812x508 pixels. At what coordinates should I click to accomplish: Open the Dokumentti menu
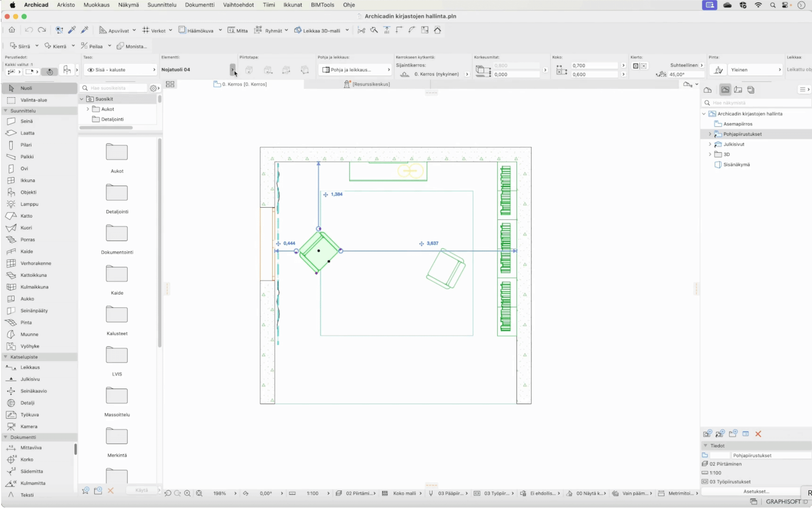coord(200,5)
